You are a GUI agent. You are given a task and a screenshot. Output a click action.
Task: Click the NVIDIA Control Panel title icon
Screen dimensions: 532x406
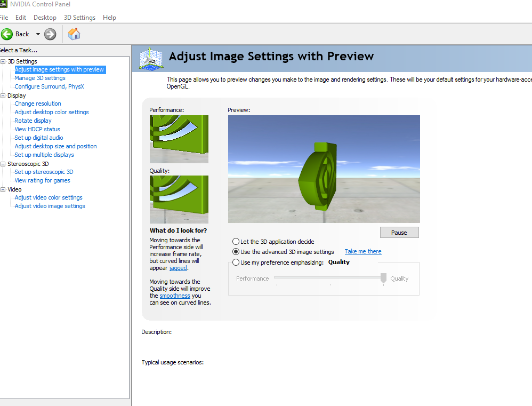(x=3, y=4)
